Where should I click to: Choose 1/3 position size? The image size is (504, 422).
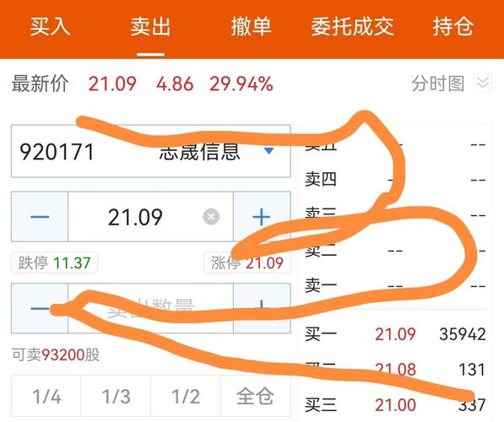(116, 396)
